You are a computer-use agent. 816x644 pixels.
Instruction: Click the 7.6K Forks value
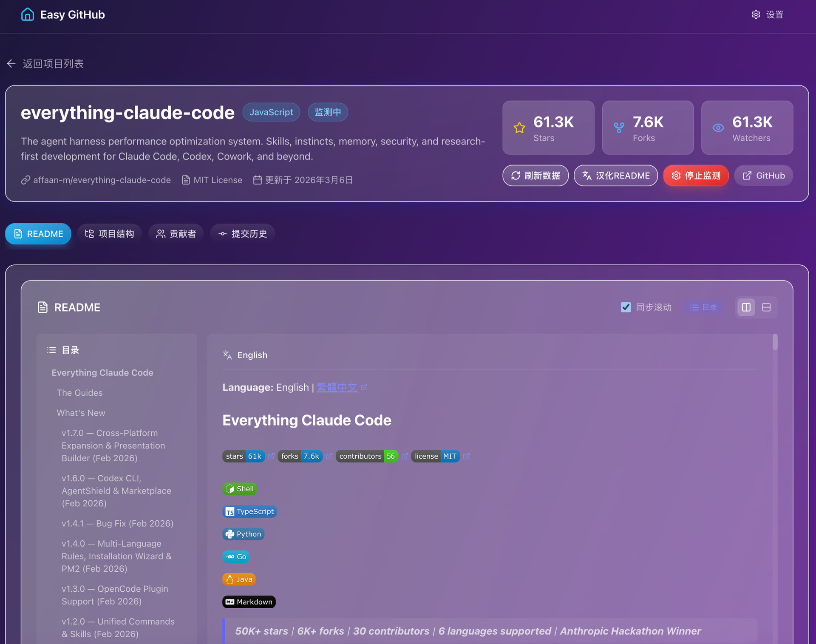pyautogui.click(x=648, y=122)
